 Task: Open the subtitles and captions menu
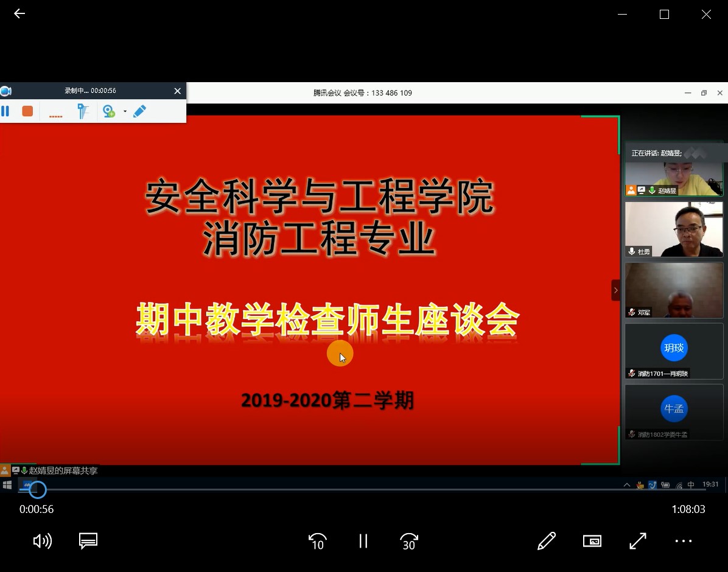pos(88,541)
